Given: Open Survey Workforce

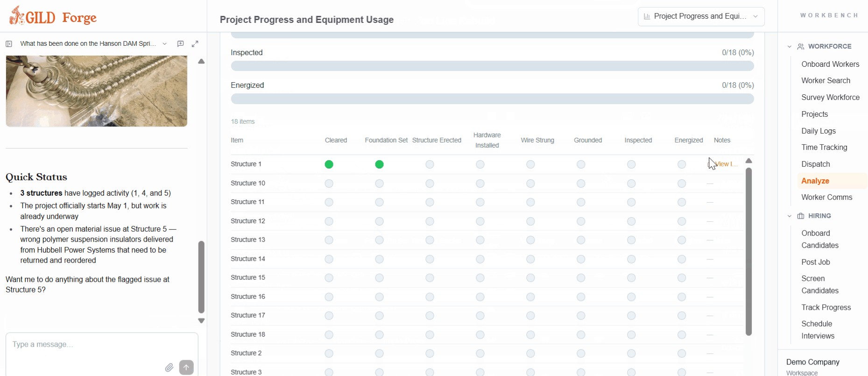Looking at the screenshot, I should coord(830,98).
